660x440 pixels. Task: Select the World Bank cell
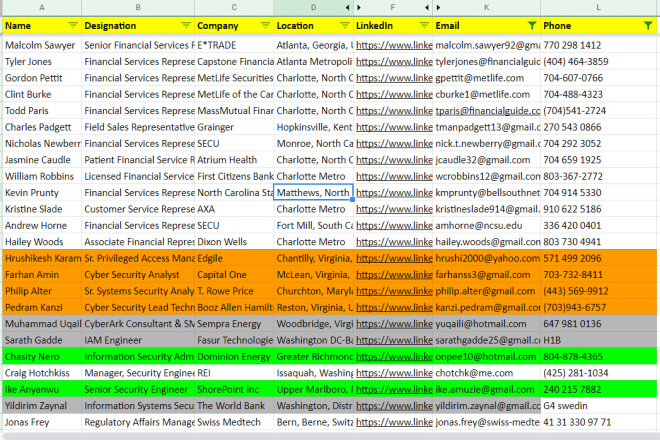click(x=234, y=406)
